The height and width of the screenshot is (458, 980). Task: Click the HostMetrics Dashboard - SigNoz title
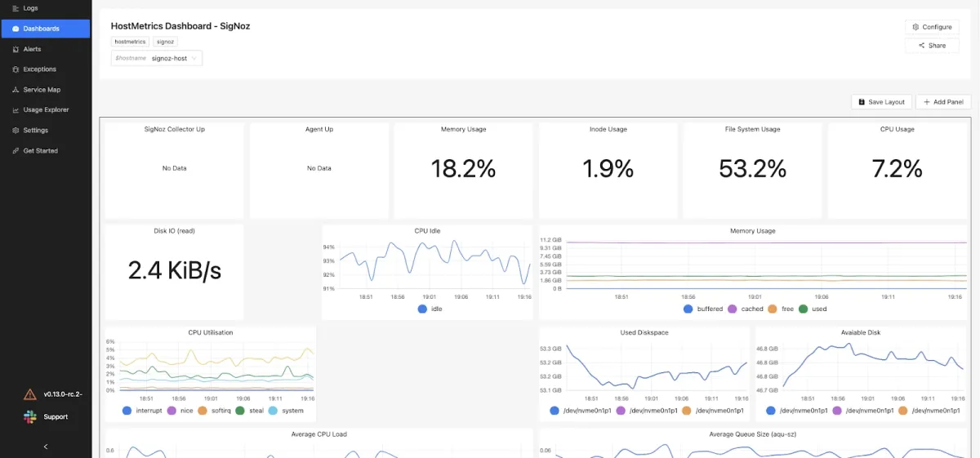pos(180,26)
